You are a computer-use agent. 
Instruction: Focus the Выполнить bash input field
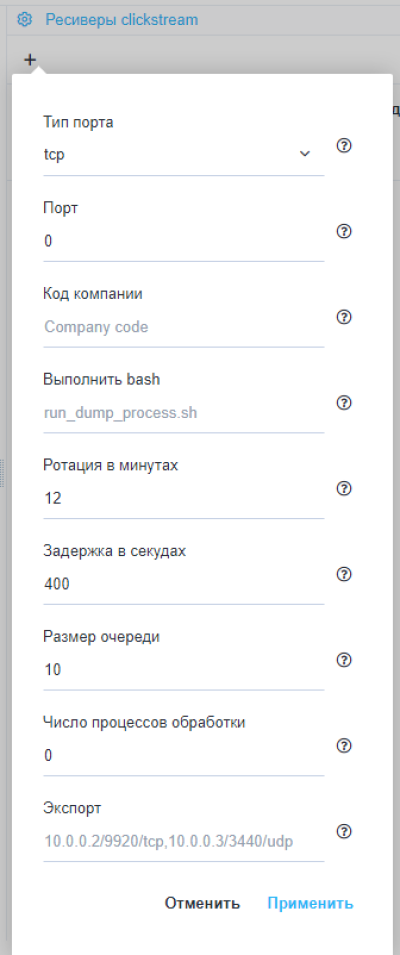[183, 413]
